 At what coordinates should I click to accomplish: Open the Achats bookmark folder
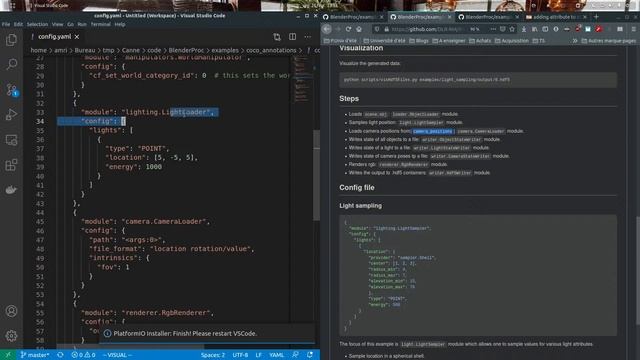pyautogui.click(x=480, y=41)
